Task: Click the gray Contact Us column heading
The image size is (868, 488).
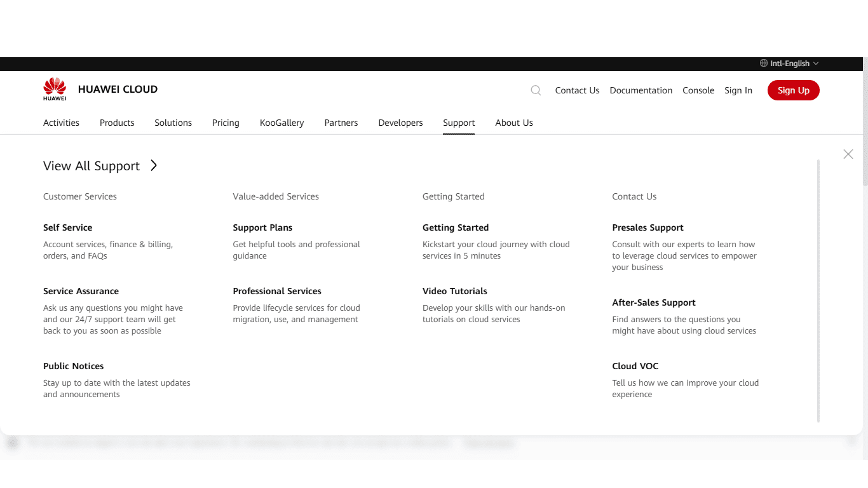Action: (x=634, y=196)
